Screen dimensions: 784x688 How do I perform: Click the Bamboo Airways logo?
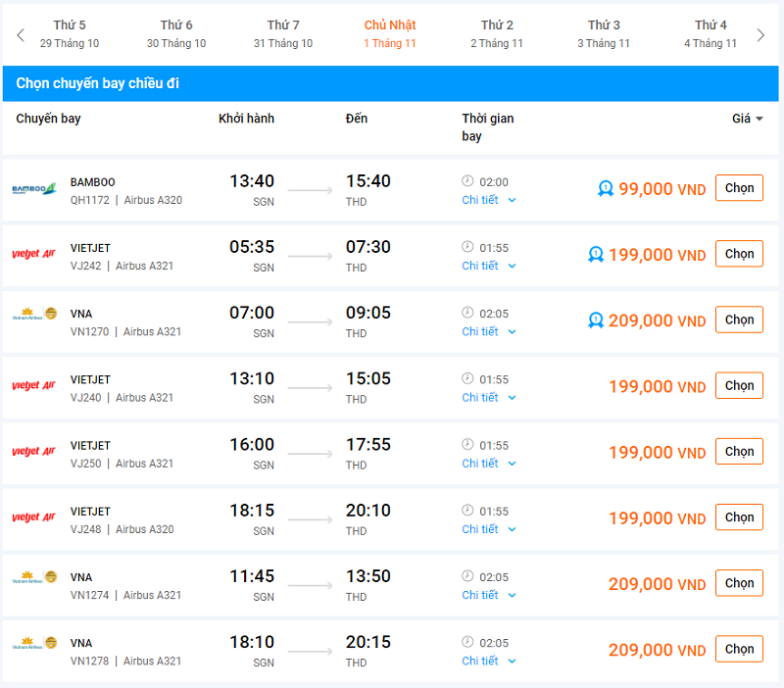pos(34,189)
